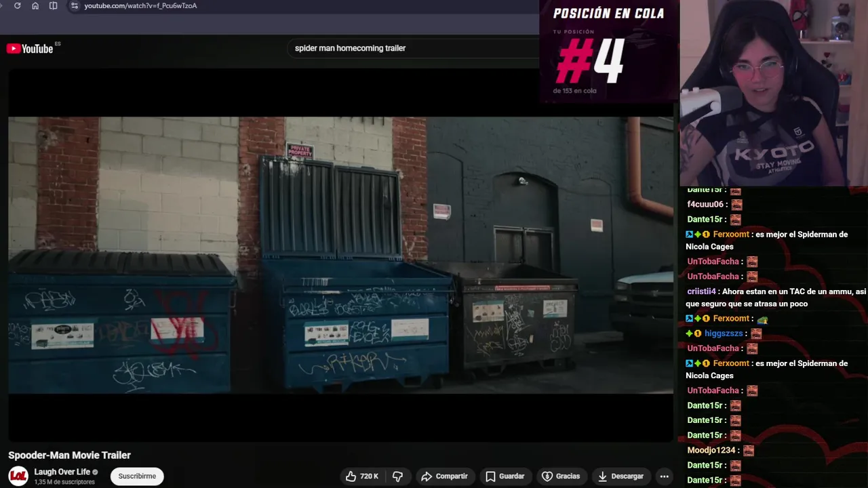This screenshot has height=488, width=868.
Task: Dislike the video with thumbs-down icon
Action: click(x=398, y=476)
